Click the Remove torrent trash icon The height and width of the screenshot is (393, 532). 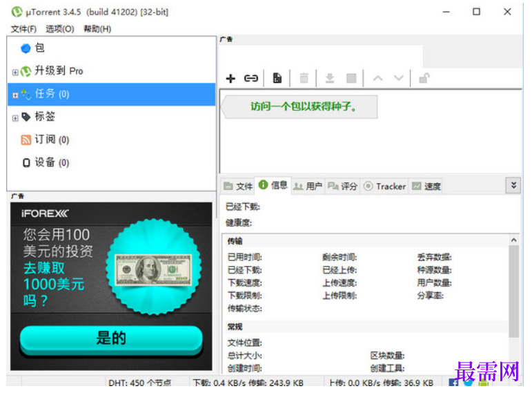[x=304, y=79]
